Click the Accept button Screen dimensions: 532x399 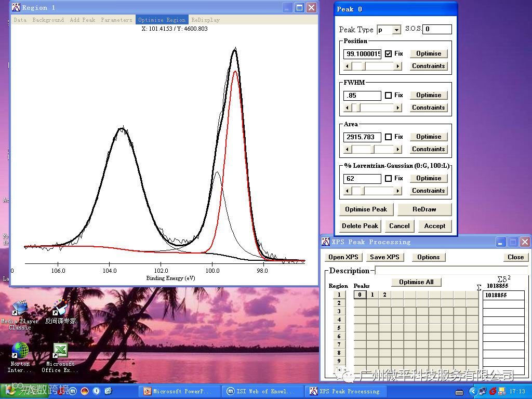point(435,226)
